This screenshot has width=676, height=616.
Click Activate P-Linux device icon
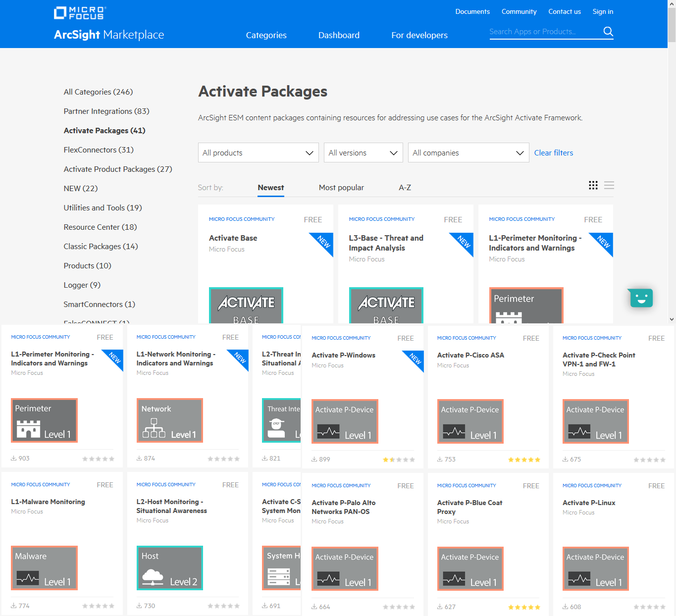click(596, 569)
